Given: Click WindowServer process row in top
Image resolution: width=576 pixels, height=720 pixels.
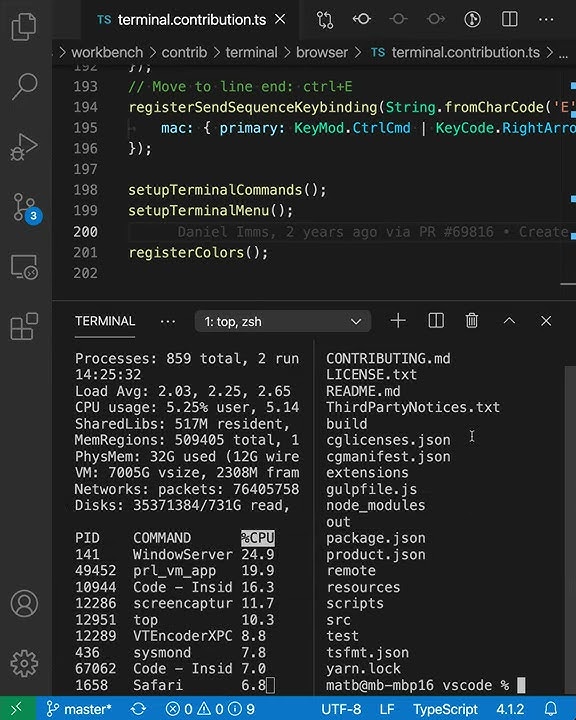Looking at the screenshot, I should click(175, 554).
